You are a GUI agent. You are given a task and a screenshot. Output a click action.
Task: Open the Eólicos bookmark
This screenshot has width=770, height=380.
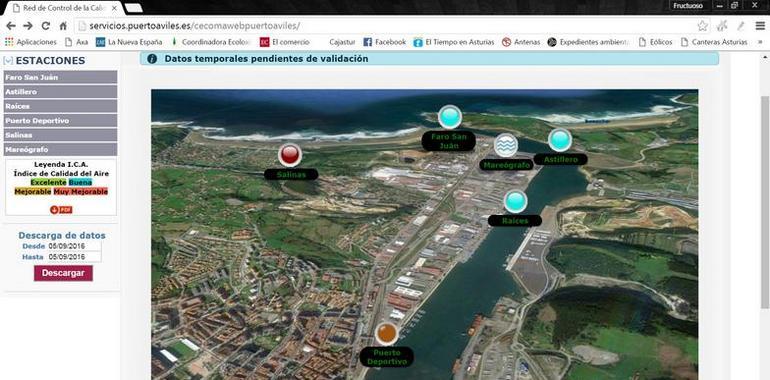655,42
